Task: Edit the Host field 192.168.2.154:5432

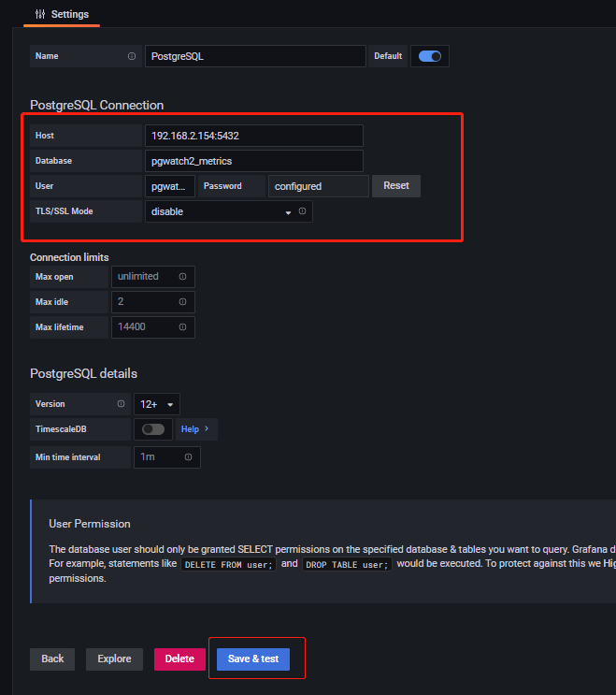Action: 254,136
